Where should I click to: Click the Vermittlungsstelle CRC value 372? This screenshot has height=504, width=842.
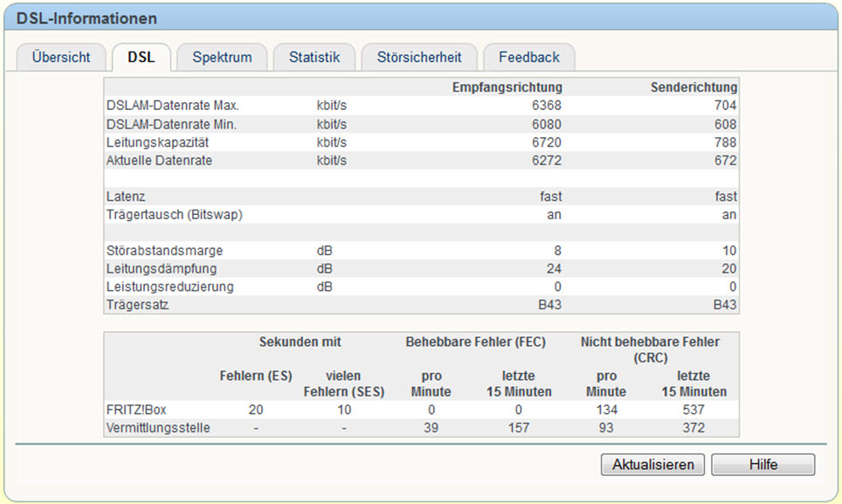694,428
